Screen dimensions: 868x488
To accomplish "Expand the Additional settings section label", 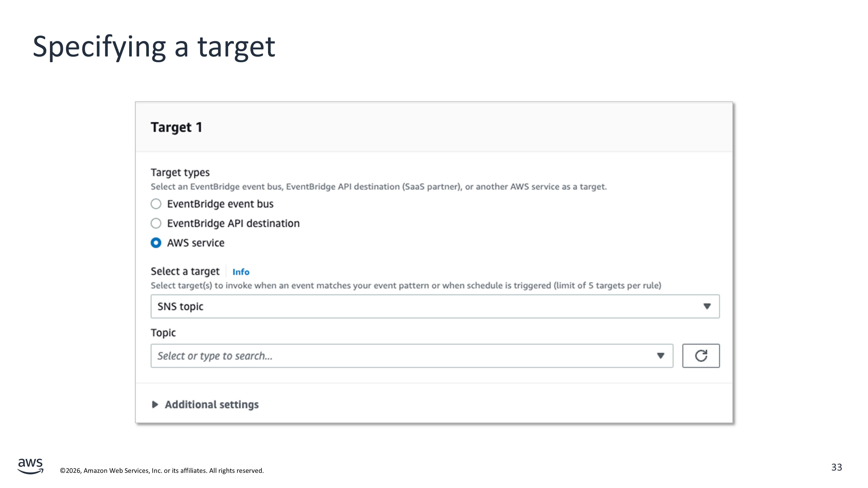I will click(x=212, y=404).
